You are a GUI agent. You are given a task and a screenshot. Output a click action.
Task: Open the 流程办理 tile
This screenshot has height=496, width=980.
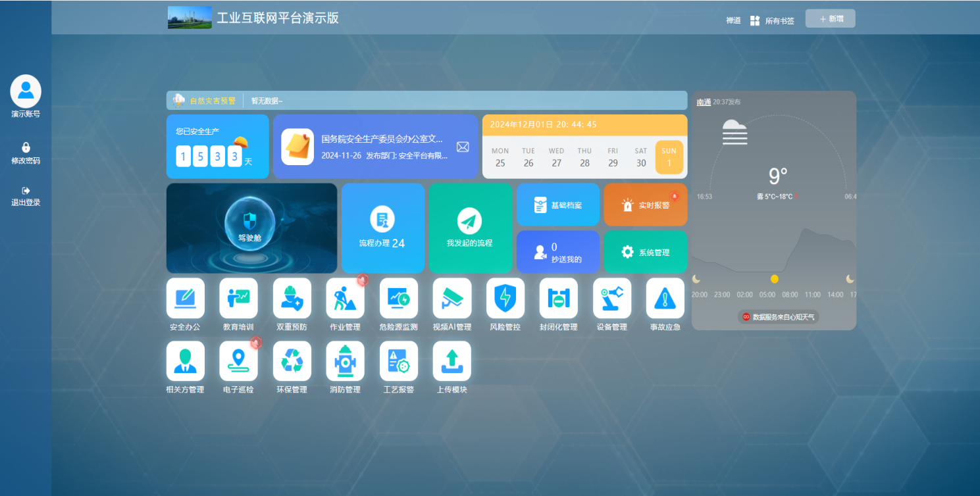(x=382, y=228)
